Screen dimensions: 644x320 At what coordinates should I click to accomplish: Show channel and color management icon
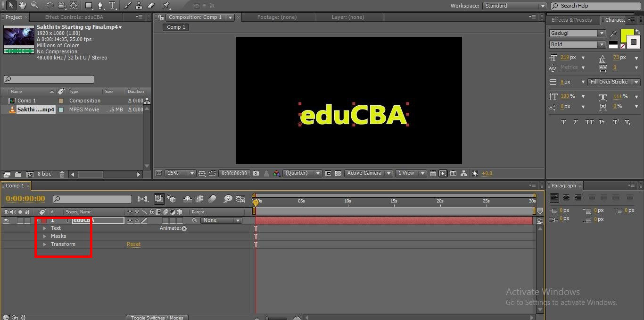(277, 173)
